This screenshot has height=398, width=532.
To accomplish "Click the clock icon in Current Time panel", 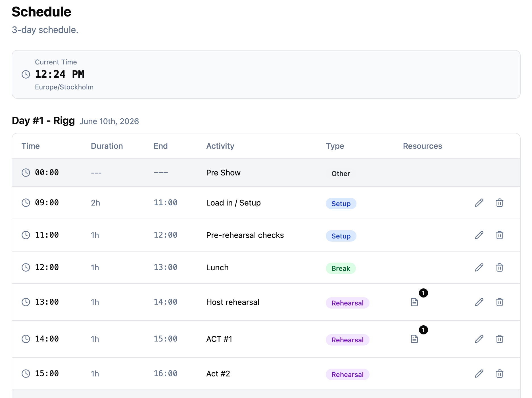I will coord(26,74).
